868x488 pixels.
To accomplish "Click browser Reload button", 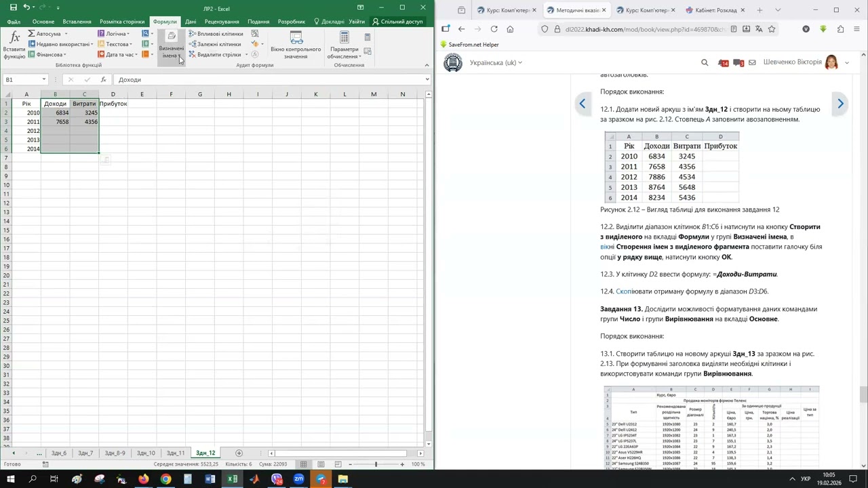I will point(494,29).
